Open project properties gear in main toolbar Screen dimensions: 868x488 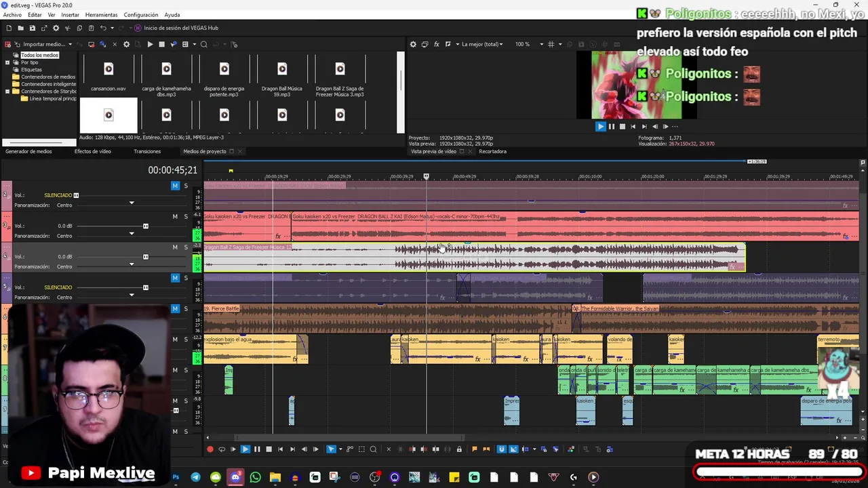coord(56,28)
